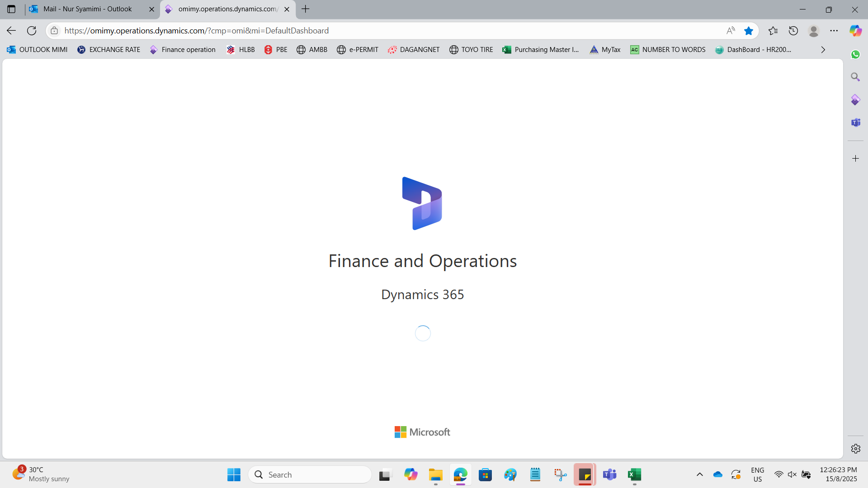Image resolution: width=868 pixels, height=488 pixels.
Task: Switch to Mail - Nur Syamimi Outlook tab
Action: pos(88,9)
